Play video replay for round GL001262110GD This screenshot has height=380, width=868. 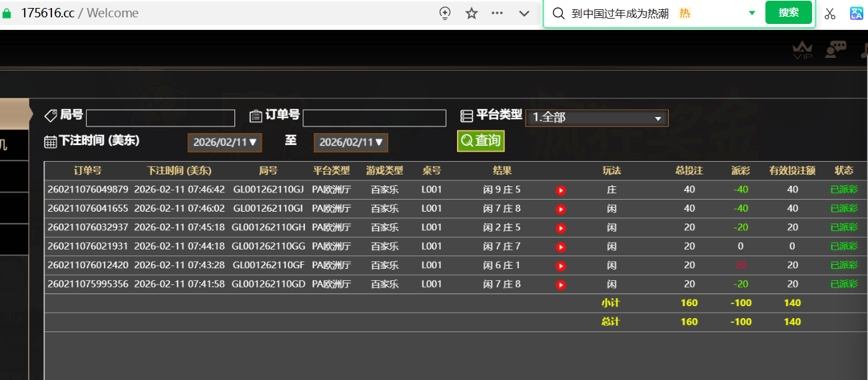coord(561,285)
